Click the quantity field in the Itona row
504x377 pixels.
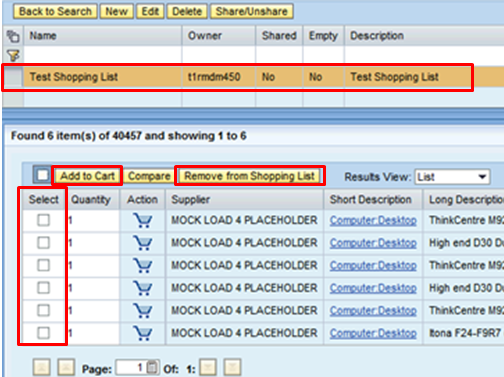tap(93, 333)
